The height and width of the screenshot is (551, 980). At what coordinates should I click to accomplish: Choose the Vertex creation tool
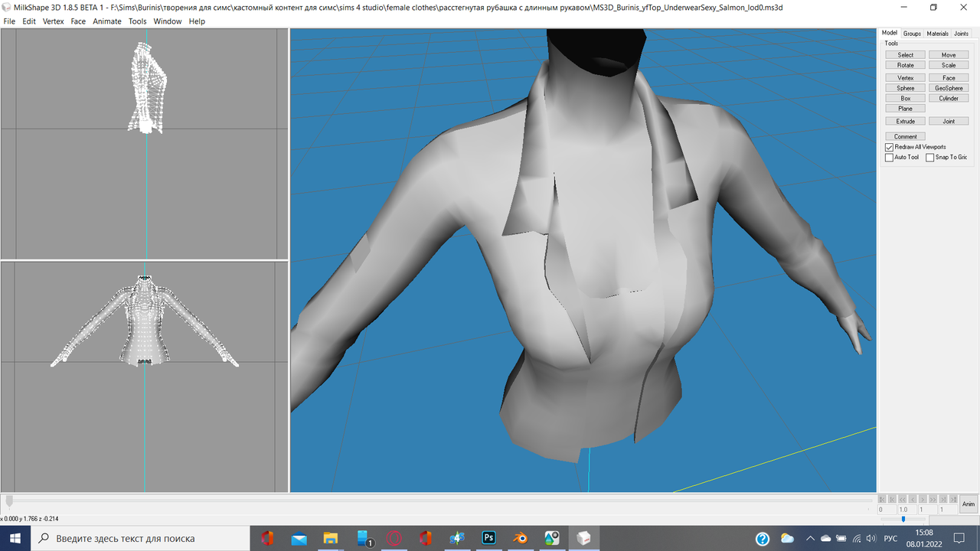[x=906, y=78]
